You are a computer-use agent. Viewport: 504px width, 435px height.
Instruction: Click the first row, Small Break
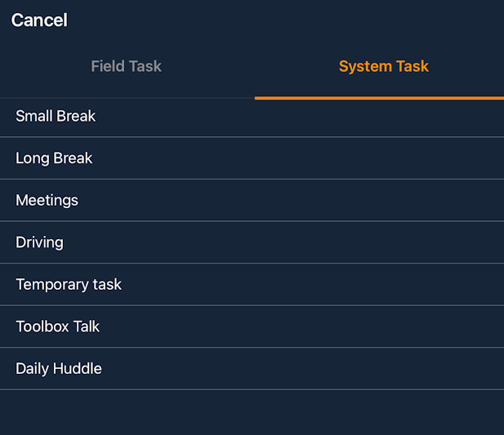252,117
